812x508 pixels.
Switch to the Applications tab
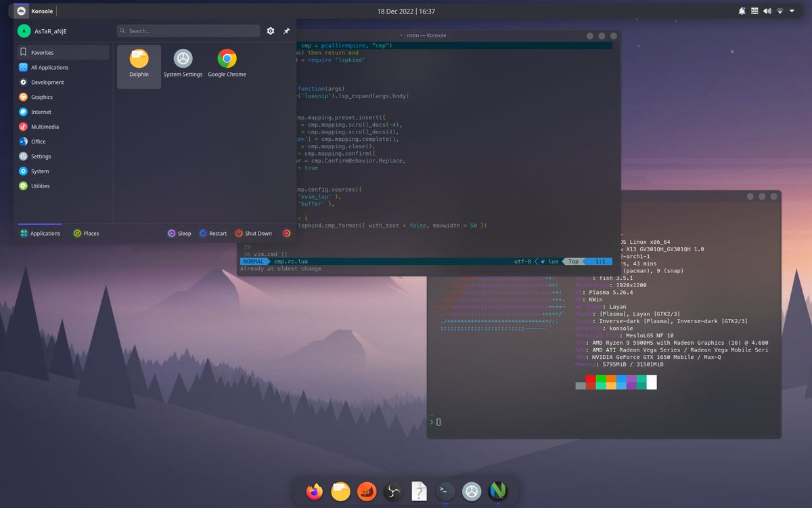40,233
